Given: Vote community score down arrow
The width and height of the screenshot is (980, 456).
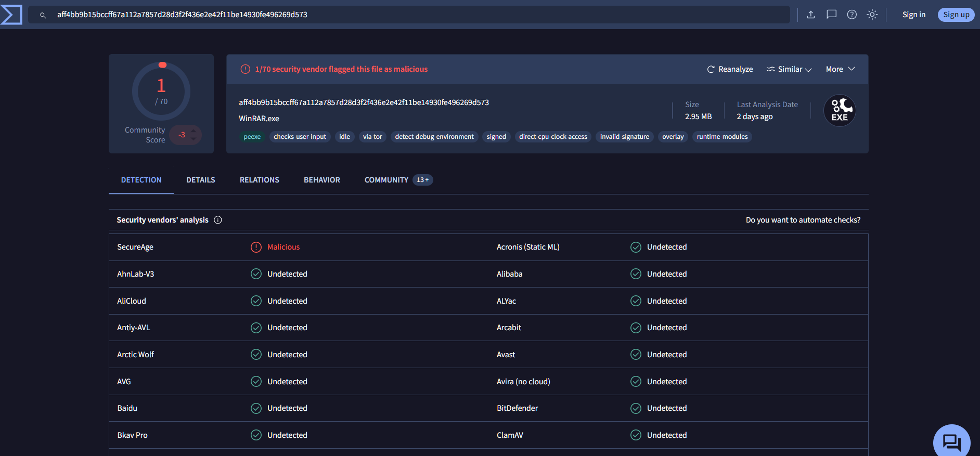Looking at the screenshot, I should coord(194,139).
